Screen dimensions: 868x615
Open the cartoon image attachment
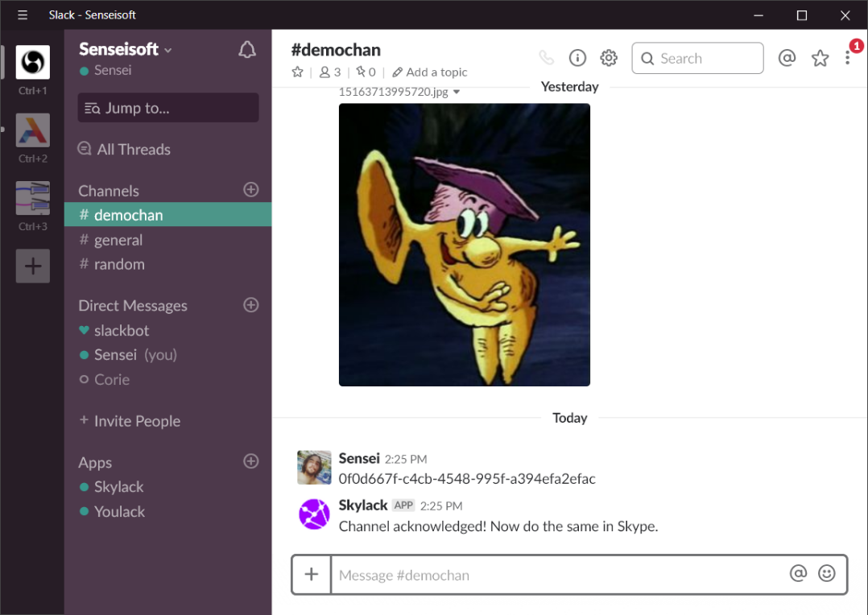[465, 245]
